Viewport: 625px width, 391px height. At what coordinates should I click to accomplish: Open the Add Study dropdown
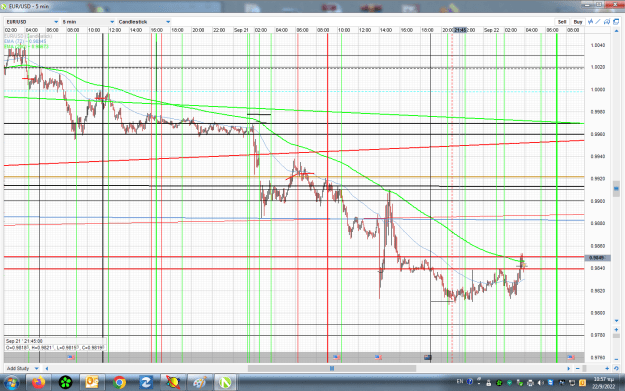coord(23,368)
